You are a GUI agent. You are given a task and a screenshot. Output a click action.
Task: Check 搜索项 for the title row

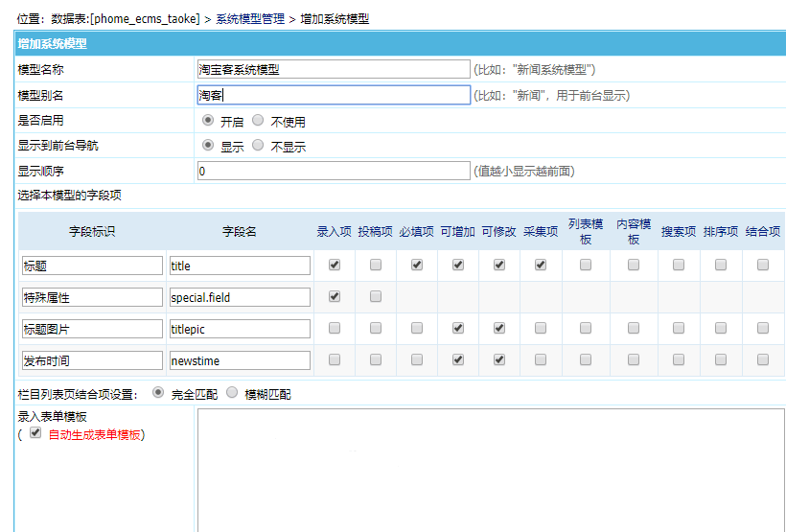(x=679, y=265)
